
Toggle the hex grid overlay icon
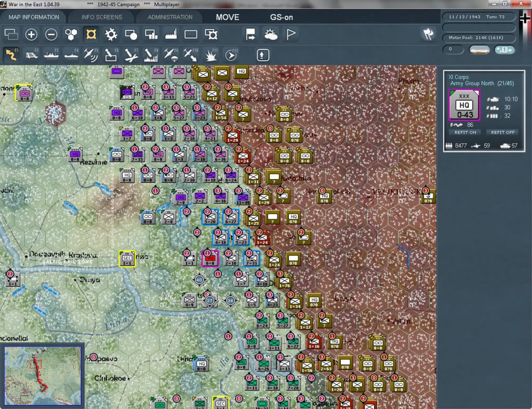[x=71, y=34]
